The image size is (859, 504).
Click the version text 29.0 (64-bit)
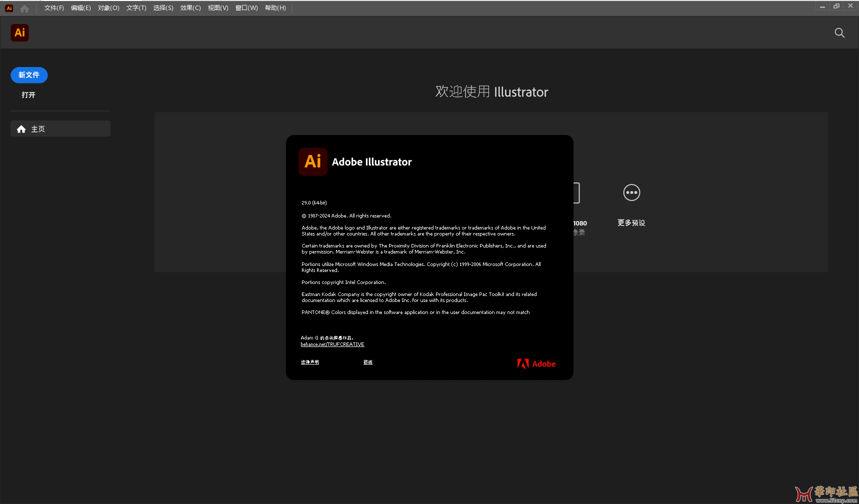coord(314,203)
